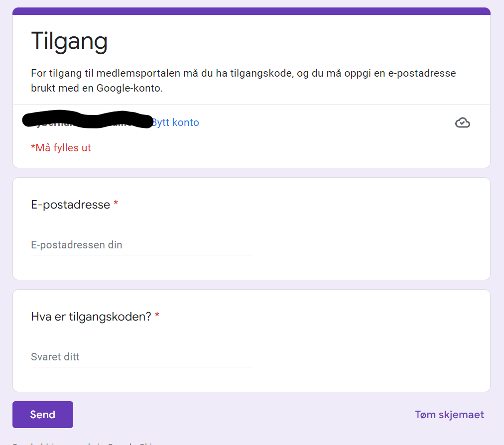The width and height of the screenshot is (504, 445).
Task: Click the red asterisk beside tilgangskoden question
Action: [x=157, y=316]
